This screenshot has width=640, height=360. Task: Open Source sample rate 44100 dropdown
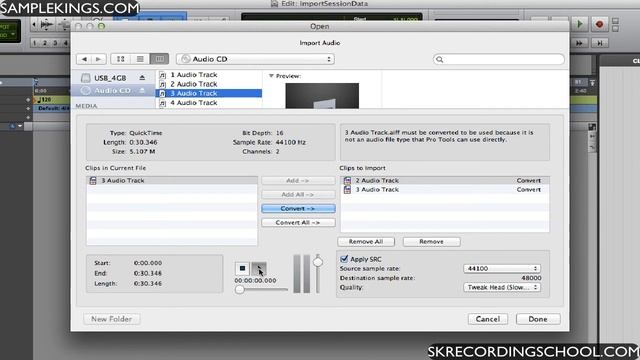tap(502, 269)
